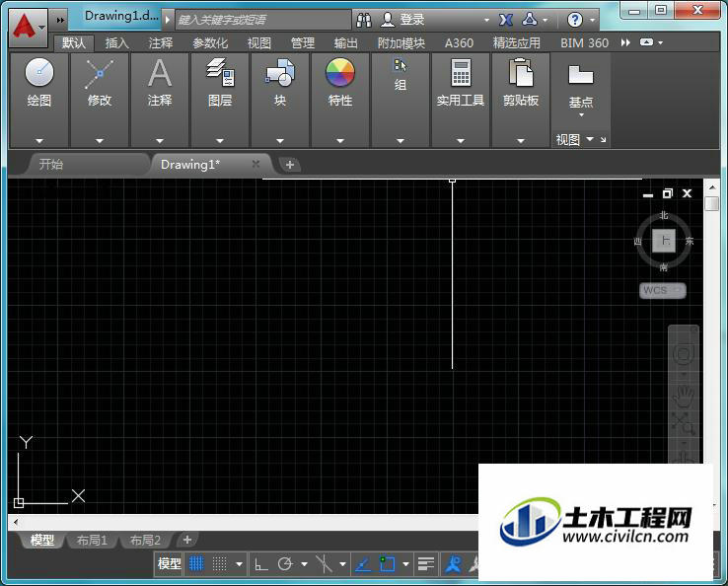Toggle 模型 model space status button
The image size is (728, 586).
(x=169, y=564)
